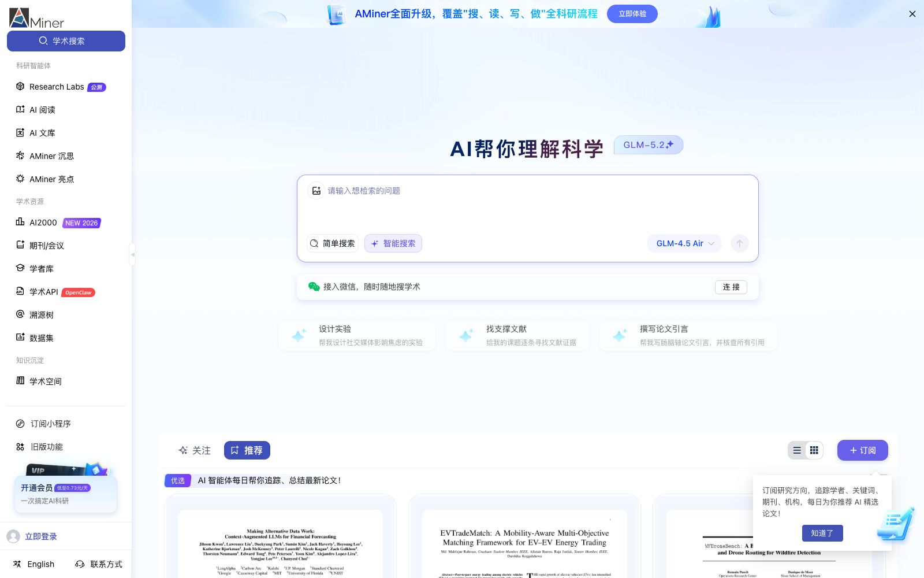
Task: Select the 找支撑文献 suggestion card
Action: (x=517, y=335)
